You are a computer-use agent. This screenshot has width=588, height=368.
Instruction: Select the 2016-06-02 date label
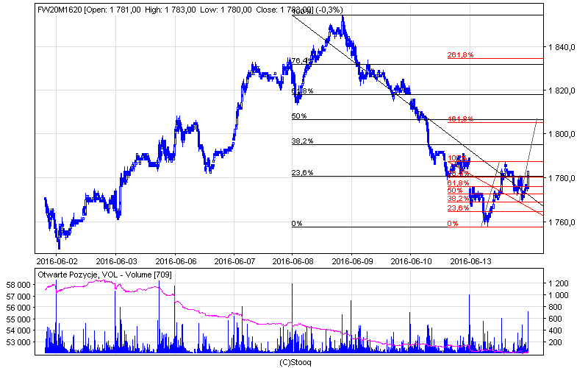[57, 261]
